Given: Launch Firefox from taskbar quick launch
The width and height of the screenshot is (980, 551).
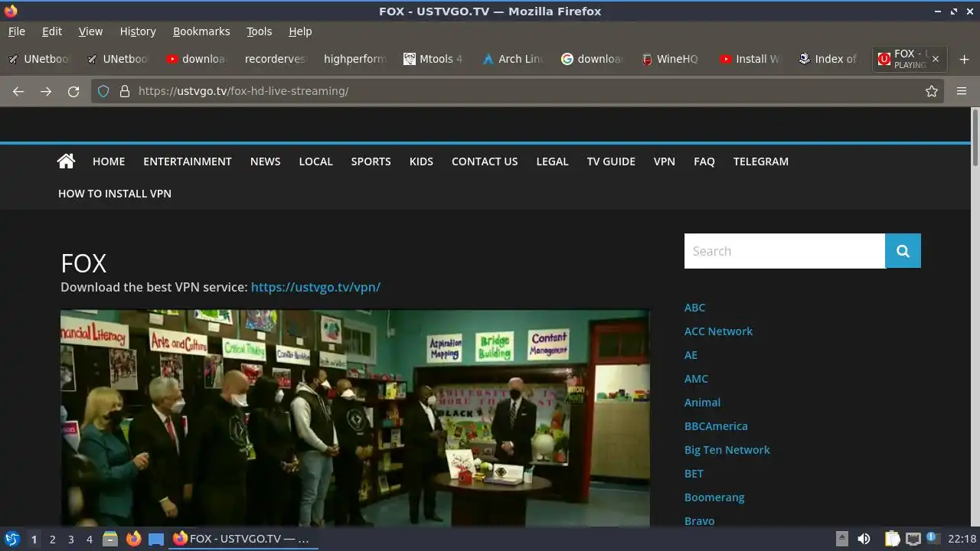Looking at the screenshot, I should pos(133,539).
